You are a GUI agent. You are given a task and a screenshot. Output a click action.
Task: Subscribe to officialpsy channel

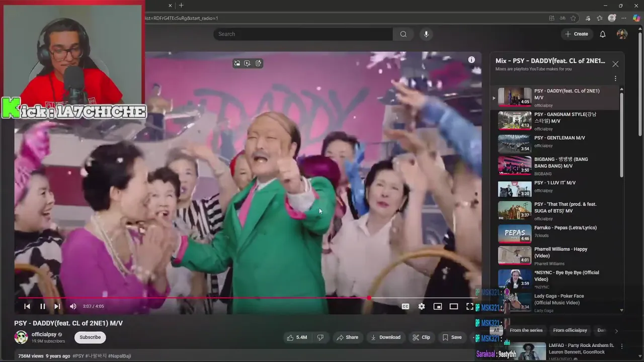[90, 337]
